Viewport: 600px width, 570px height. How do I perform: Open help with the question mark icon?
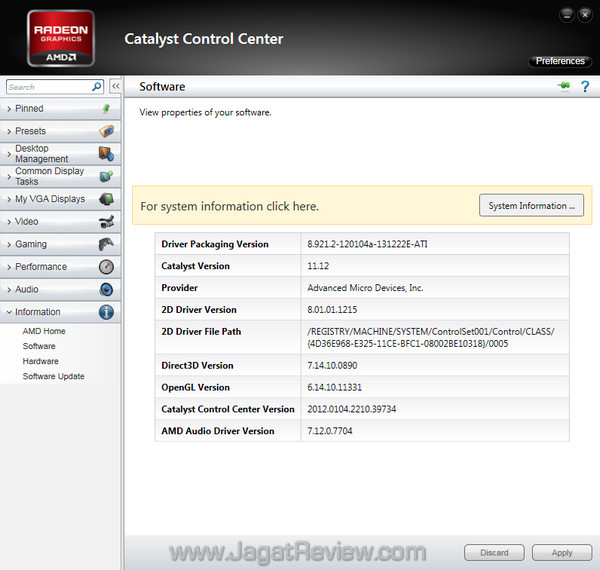pos(585,86)
